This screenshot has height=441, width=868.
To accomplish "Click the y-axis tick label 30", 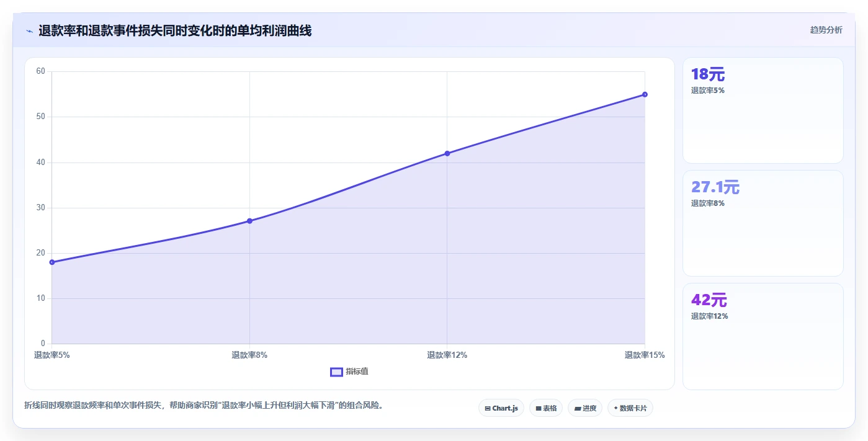I will (41, 208).
